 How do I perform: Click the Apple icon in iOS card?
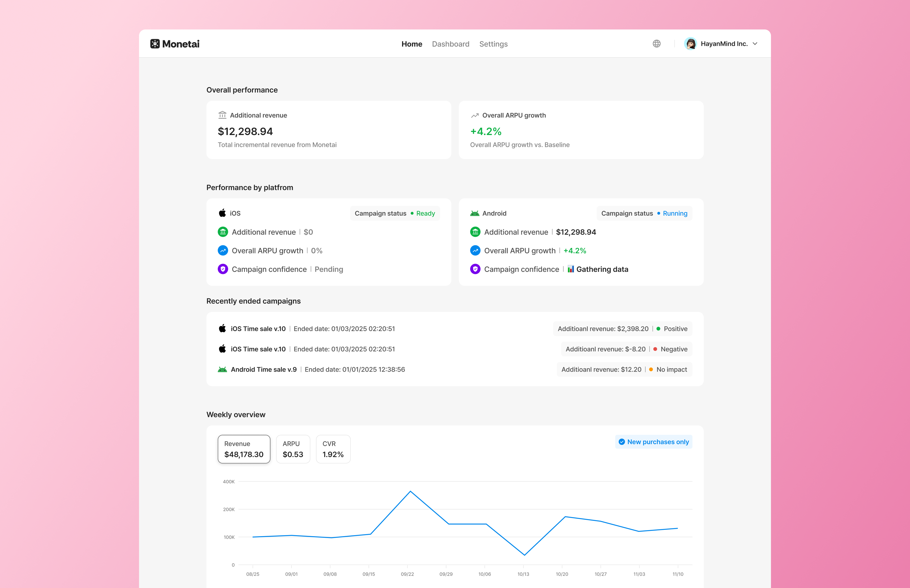pos(222,213)
